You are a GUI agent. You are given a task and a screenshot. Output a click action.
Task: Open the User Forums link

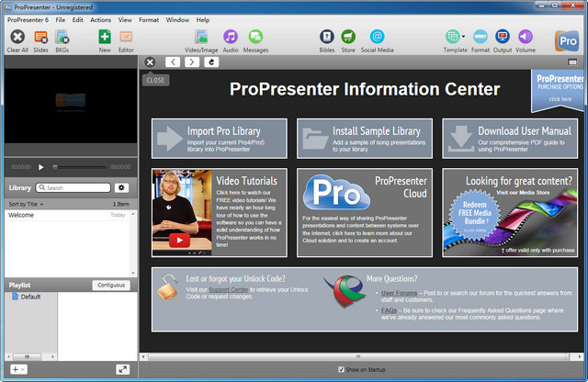point(399,293)
